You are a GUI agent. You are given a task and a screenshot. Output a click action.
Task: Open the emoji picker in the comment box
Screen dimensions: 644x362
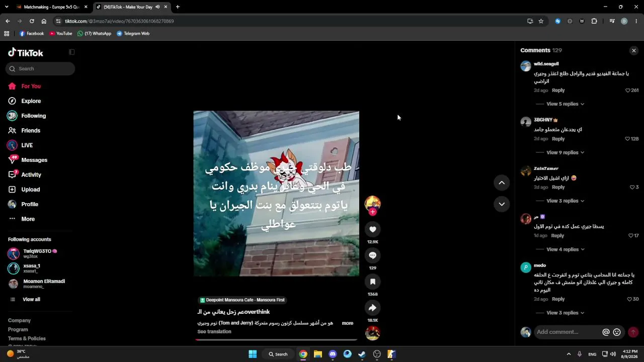tap(617, 332)
